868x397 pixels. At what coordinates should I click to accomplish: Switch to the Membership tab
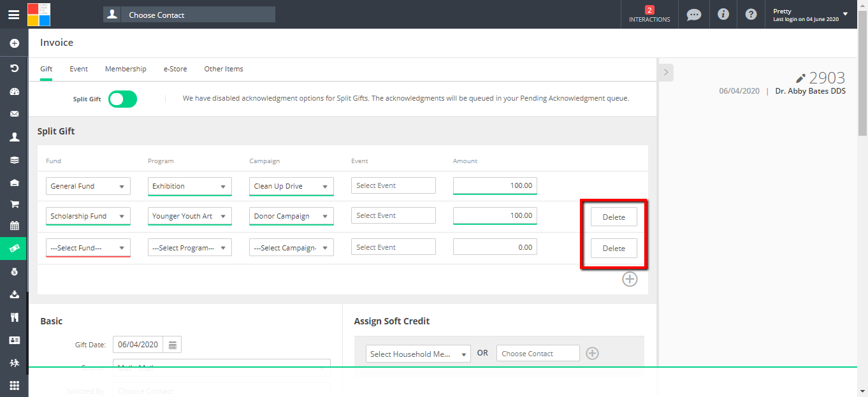tap(126, 69)
